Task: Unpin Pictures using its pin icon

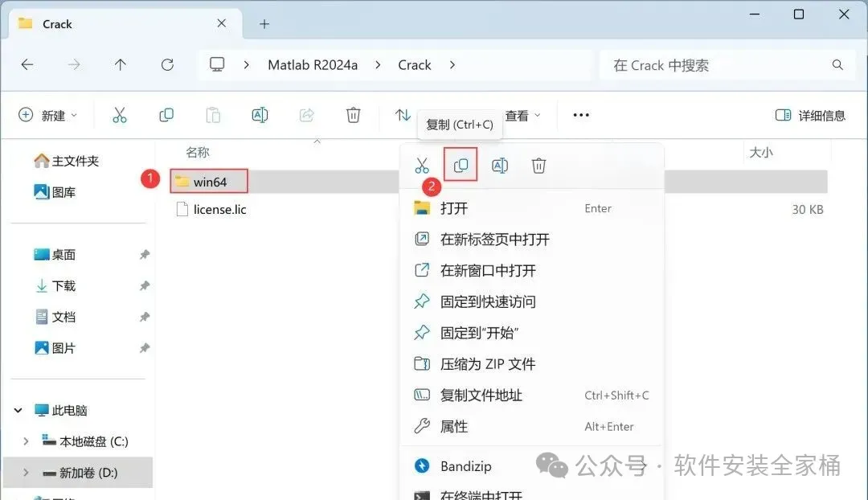Action: tap(145, 348)
